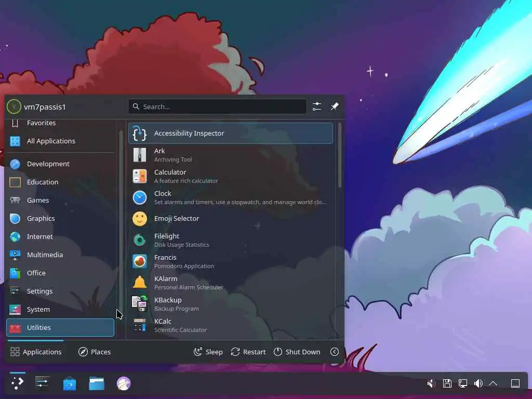Click the Games category label
532x399 pixels.
tap(38, 200)
